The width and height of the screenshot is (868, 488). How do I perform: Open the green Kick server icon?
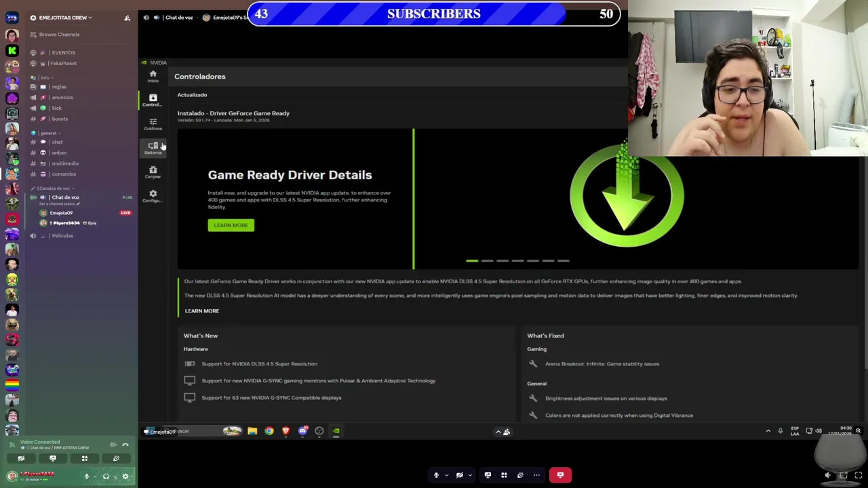[x=12, y=51]
